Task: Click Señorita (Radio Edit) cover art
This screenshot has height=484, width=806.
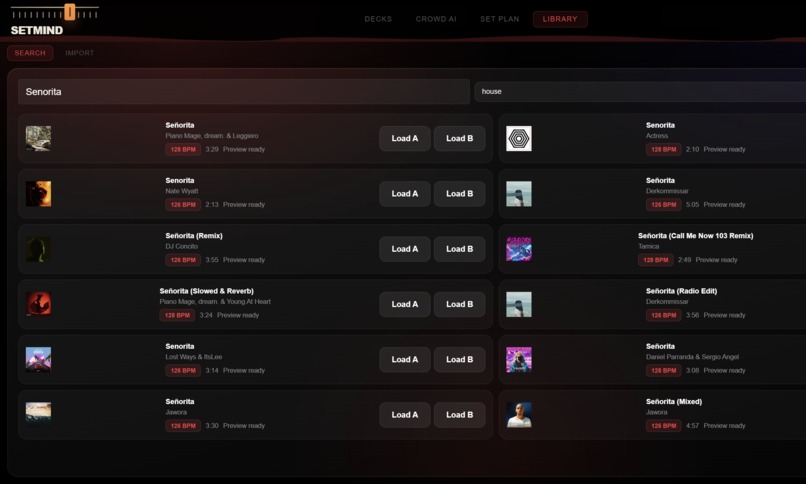Action: (519, 304)
